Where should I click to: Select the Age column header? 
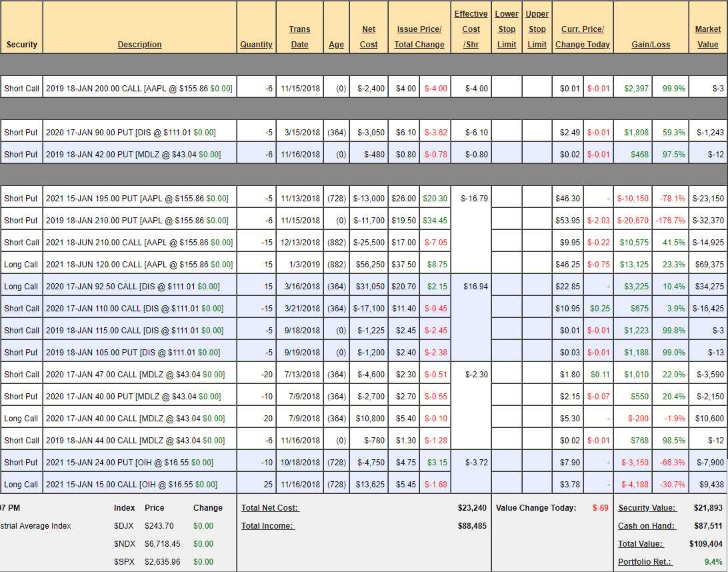click(x=336, y=45)
